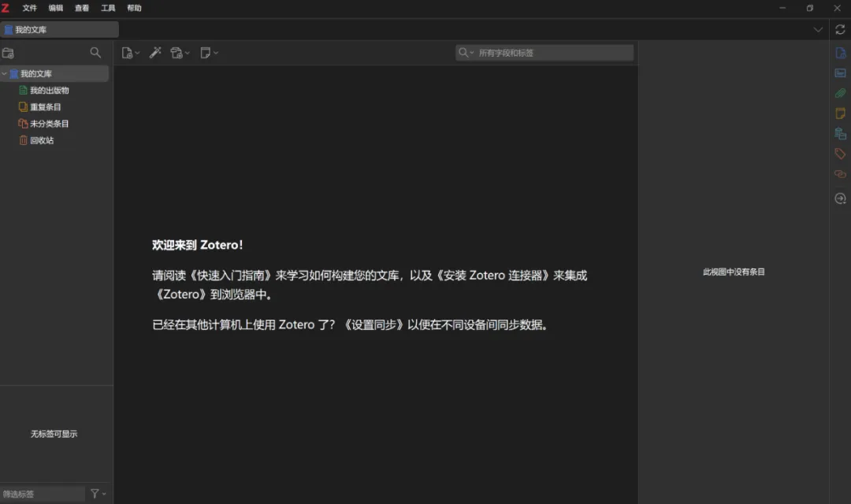The height and width of the screenshot is (504, 851).
Task: Open the 编辑 menu
Action: click(55, 8)
